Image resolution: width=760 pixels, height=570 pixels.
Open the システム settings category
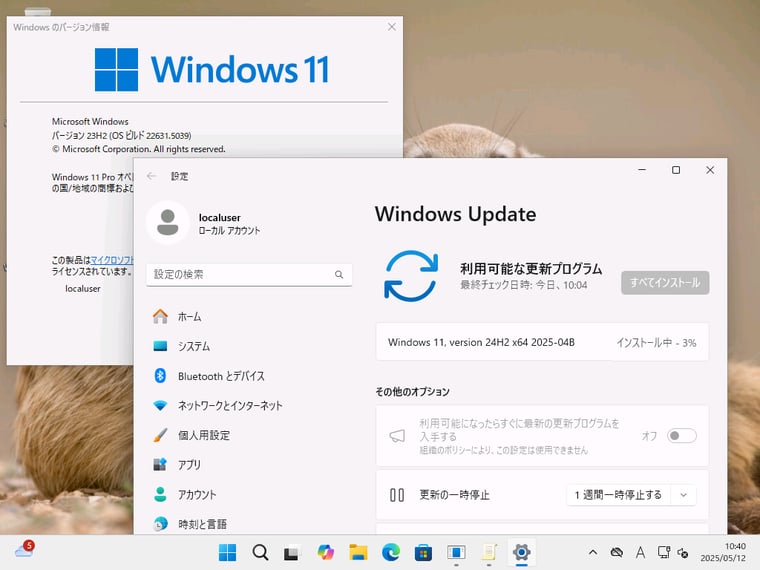click(x=193, y=346)
